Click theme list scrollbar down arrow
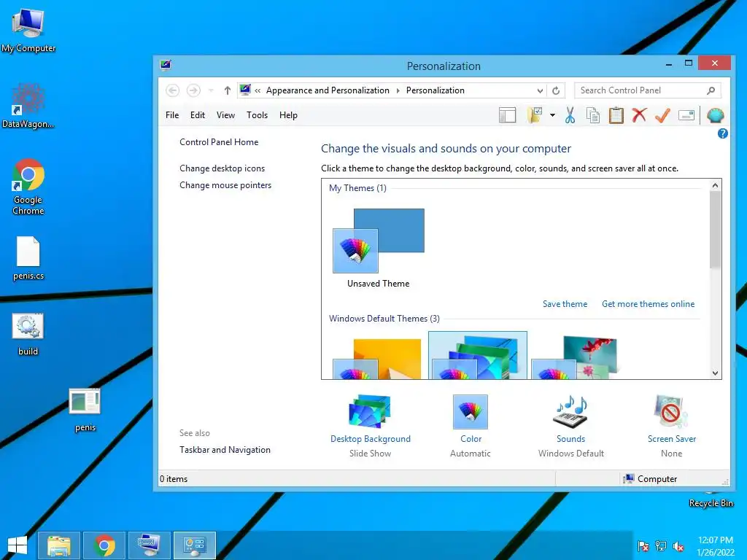Screen dimensions: 747x560 click(715, 373)
